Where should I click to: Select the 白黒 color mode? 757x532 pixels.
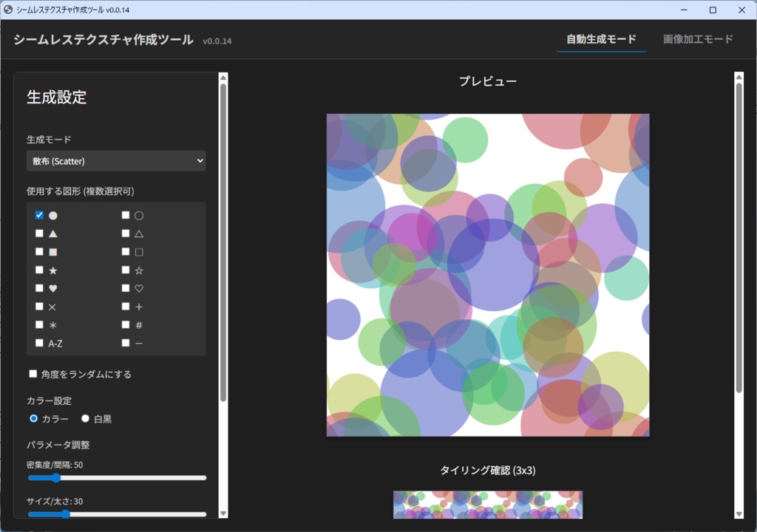tap(84, 418)
